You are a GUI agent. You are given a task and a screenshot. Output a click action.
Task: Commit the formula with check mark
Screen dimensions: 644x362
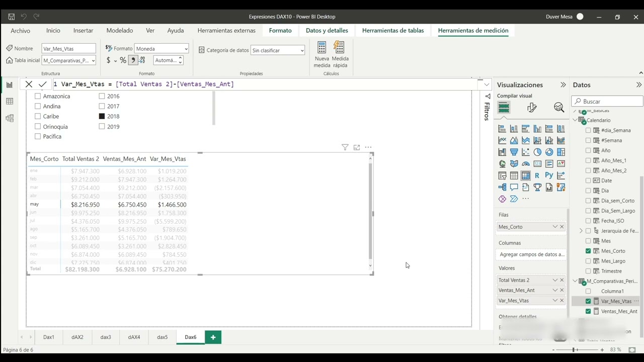42,84
